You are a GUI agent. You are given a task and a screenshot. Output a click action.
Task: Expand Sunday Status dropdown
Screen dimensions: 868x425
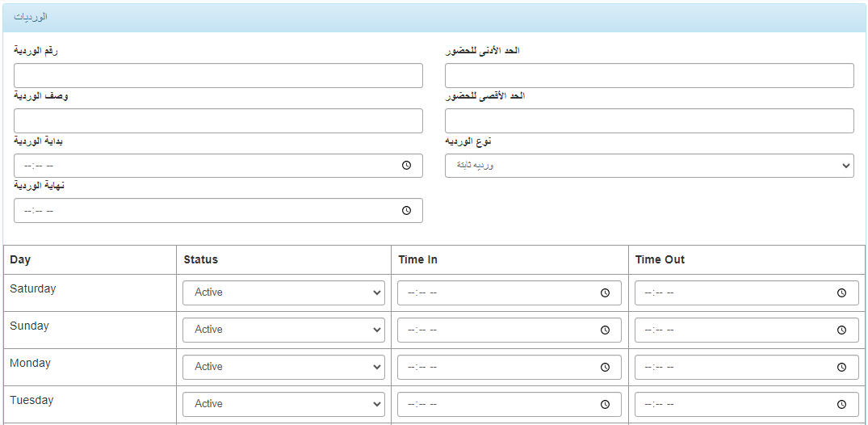click(283, 330)
